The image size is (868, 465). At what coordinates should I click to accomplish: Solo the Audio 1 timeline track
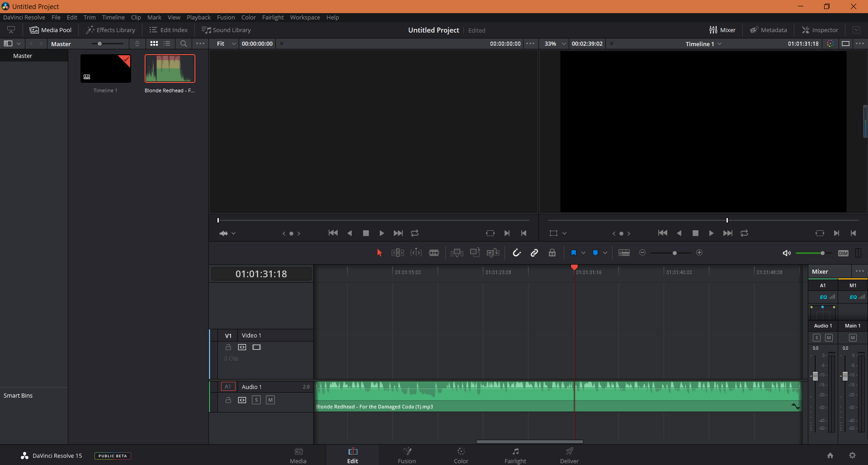pos(256,400)
